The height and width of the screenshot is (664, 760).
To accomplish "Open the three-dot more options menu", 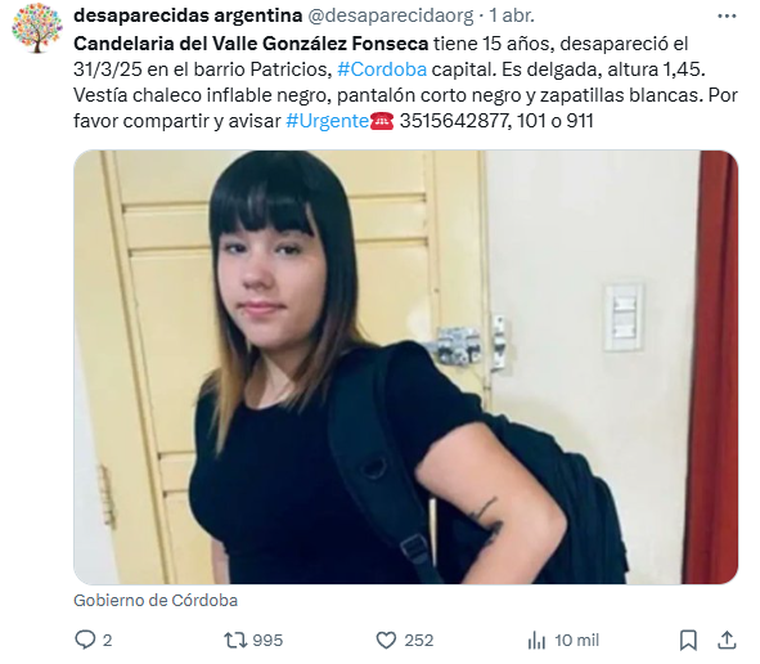I will point(727,16).
